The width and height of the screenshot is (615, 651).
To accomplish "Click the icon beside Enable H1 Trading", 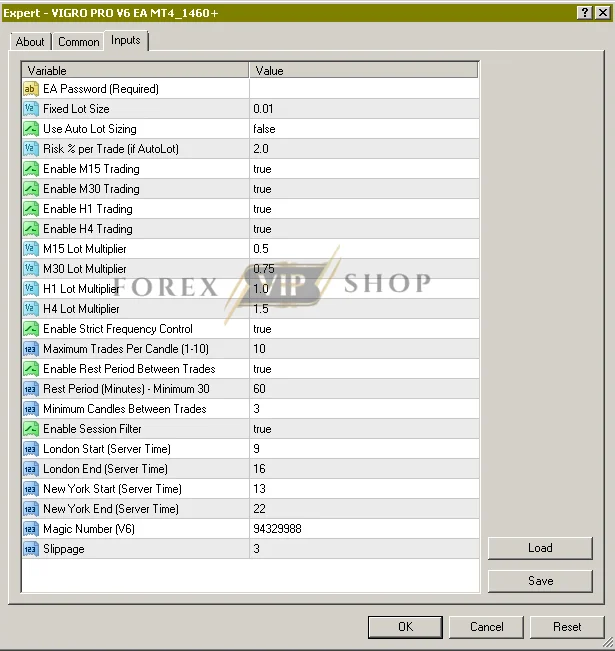I will point(31,209).
